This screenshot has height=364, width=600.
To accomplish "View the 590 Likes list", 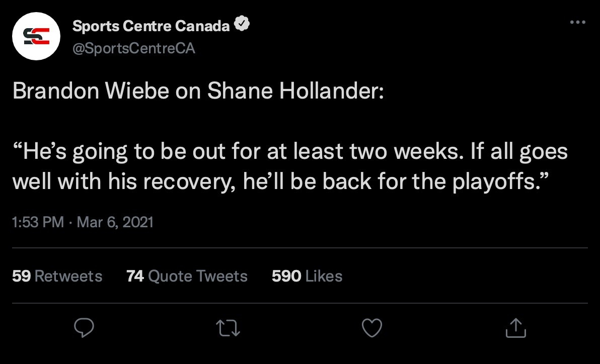I will click(307, 276).
